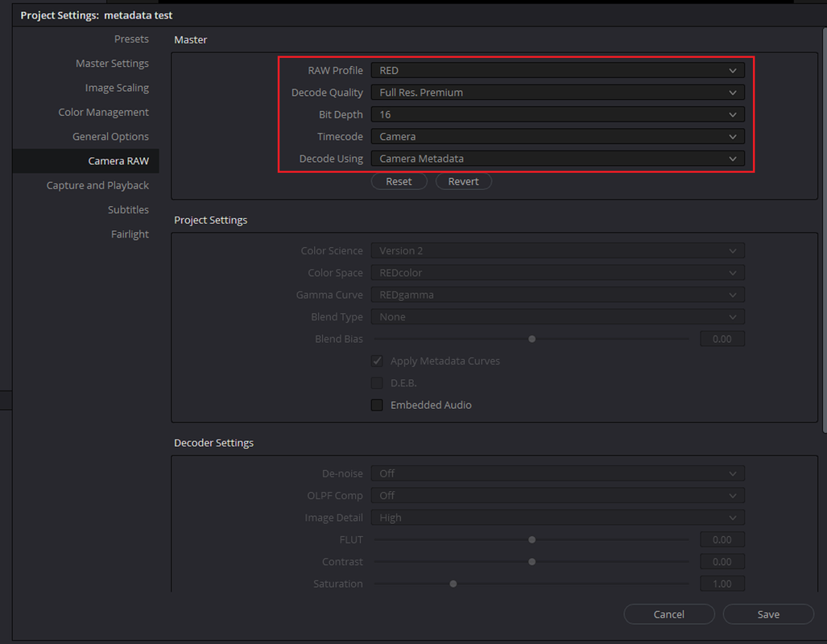Click the Blend Bias value field
Viewport: 827px width, 644px height.
point(722,339)
